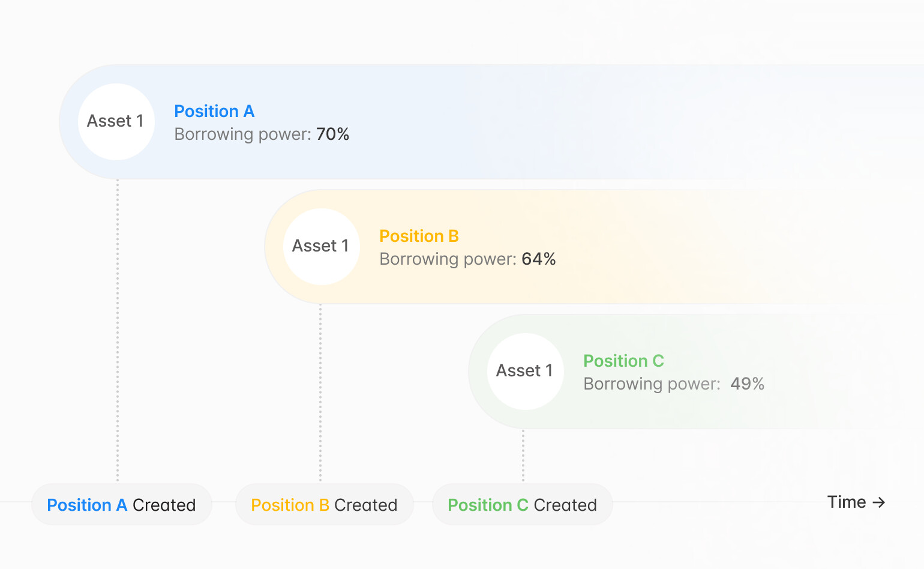Click the green Position C bar background
The height and width of the screenshot is (569, 924).
828,372
